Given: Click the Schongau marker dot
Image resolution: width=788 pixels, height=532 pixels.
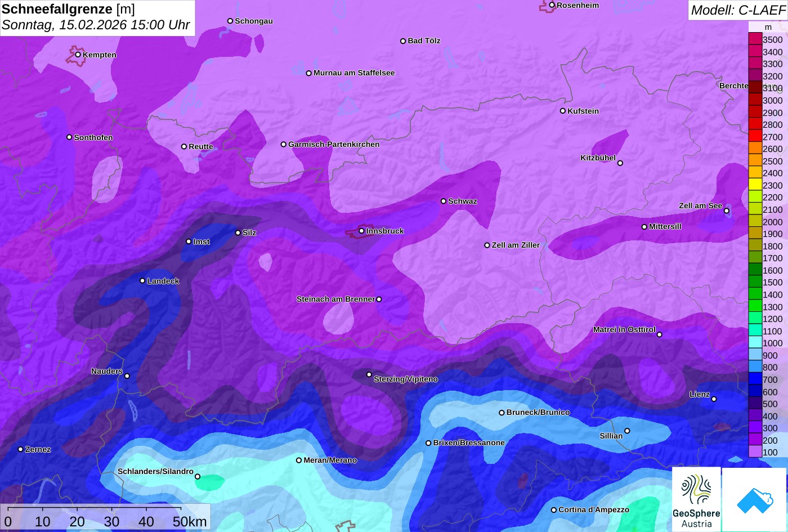Looking at the screenshot, I should click(x=230, y=21).
